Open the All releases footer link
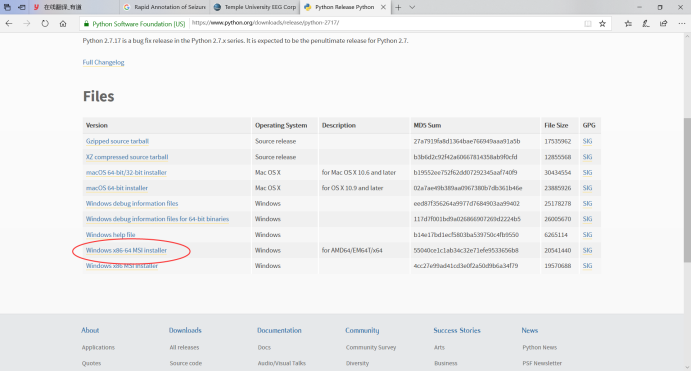This screenshot has width=692, height=371. pyautogui.click(x=184, y=348)
